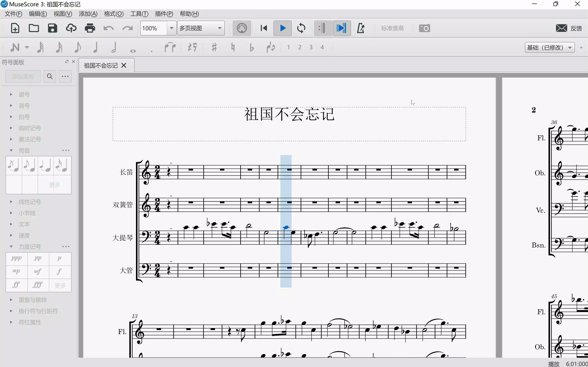Upload the score to the cloud
This screenshot has height=367, width=588.
[71, 28]
